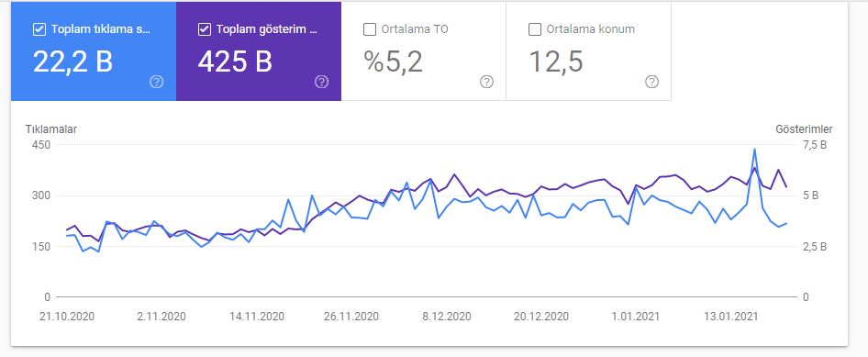The image size is (868, 357).
Task: Click the tallest blue clicks spike in January
Action: coord(754,150)
